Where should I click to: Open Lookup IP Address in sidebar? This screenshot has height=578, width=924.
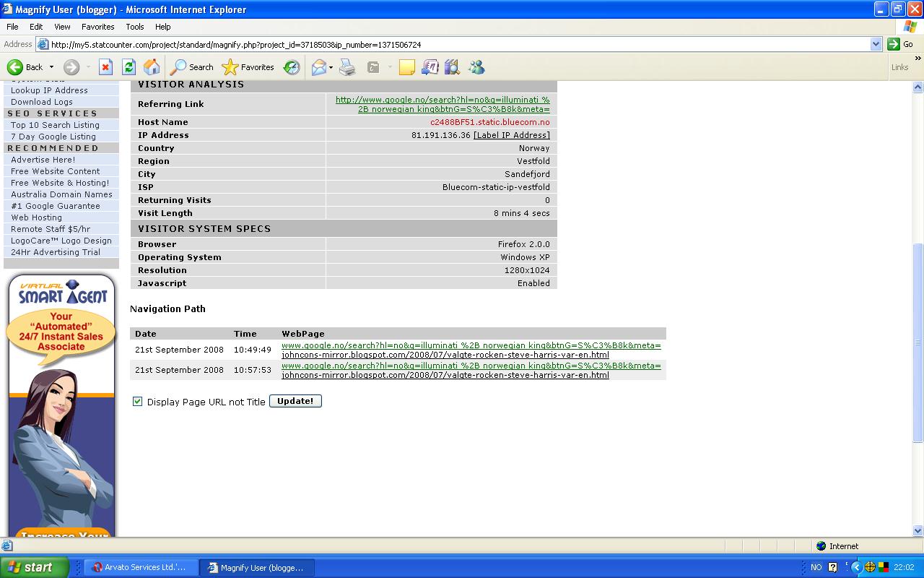[49, 90]
